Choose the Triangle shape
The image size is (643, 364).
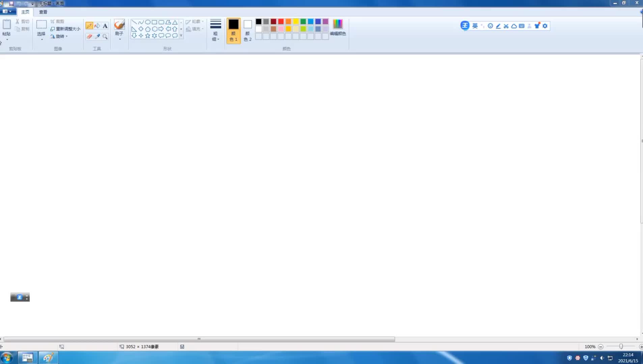tap(175, 22)
